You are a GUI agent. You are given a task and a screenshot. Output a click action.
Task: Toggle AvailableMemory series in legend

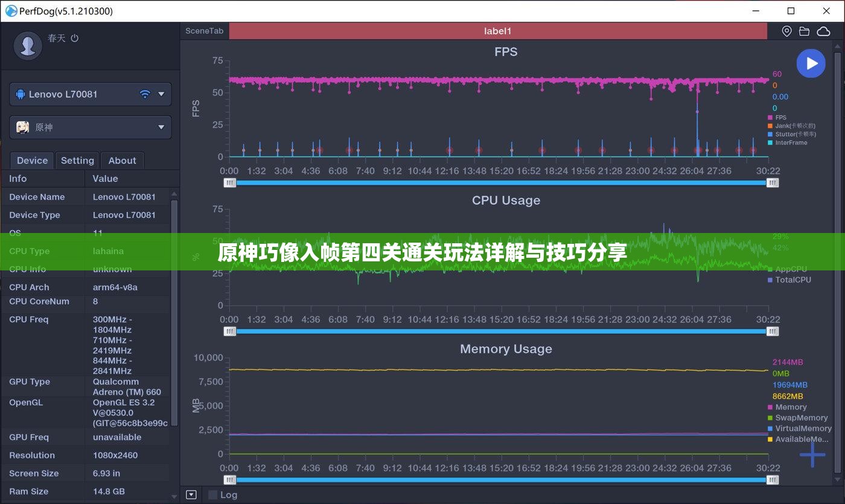[798, 439]
